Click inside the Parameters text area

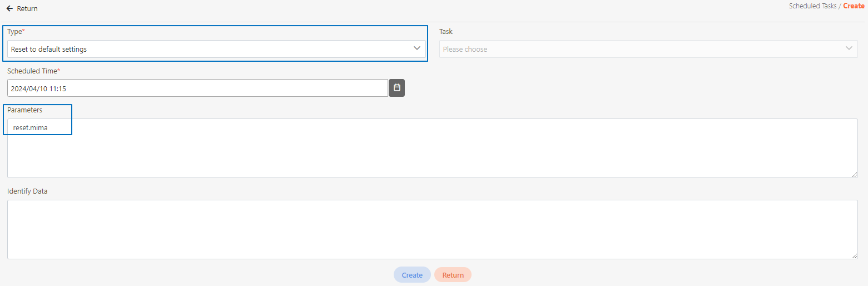432,150
